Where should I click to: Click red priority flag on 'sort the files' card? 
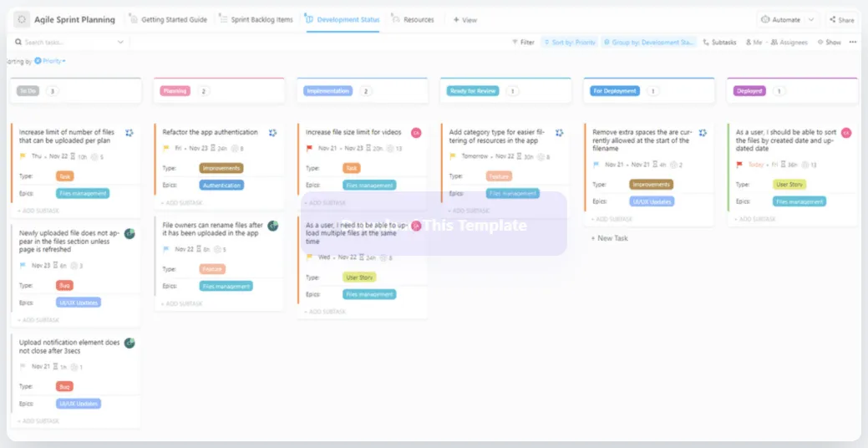739,165
